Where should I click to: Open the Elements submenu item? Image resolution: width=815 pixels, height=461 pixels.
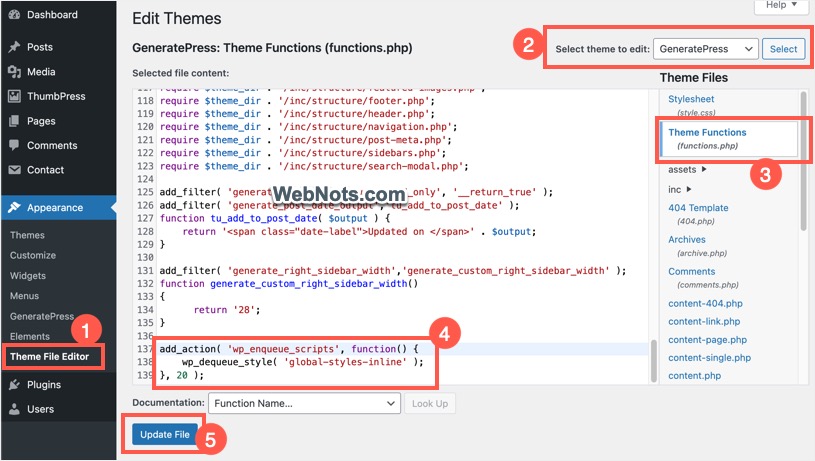click(30, 336)
